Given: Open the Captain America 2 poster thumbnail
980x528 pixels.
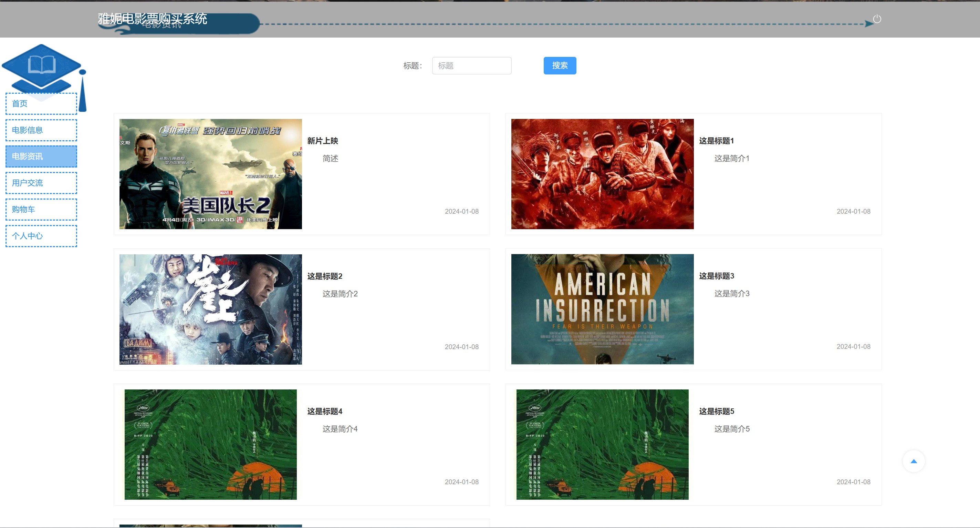Looking at the screenshot, I should pos(210,174).
